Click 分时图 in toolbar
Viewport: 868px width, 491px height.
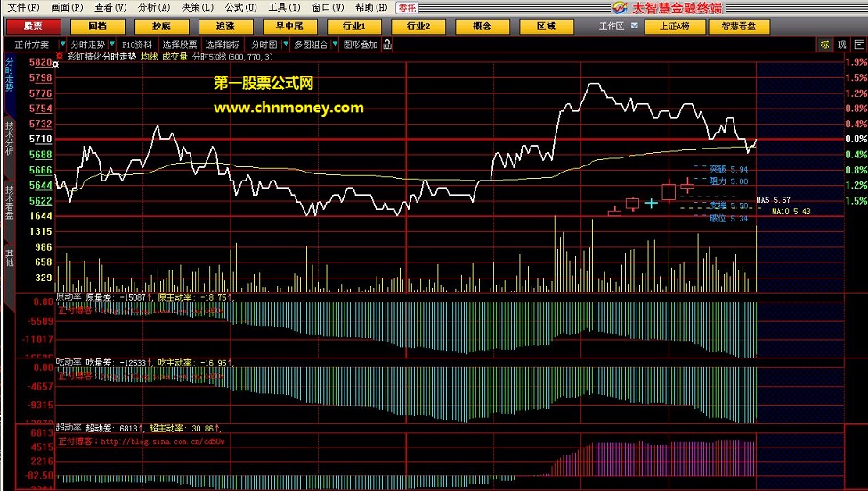point(264,44)
